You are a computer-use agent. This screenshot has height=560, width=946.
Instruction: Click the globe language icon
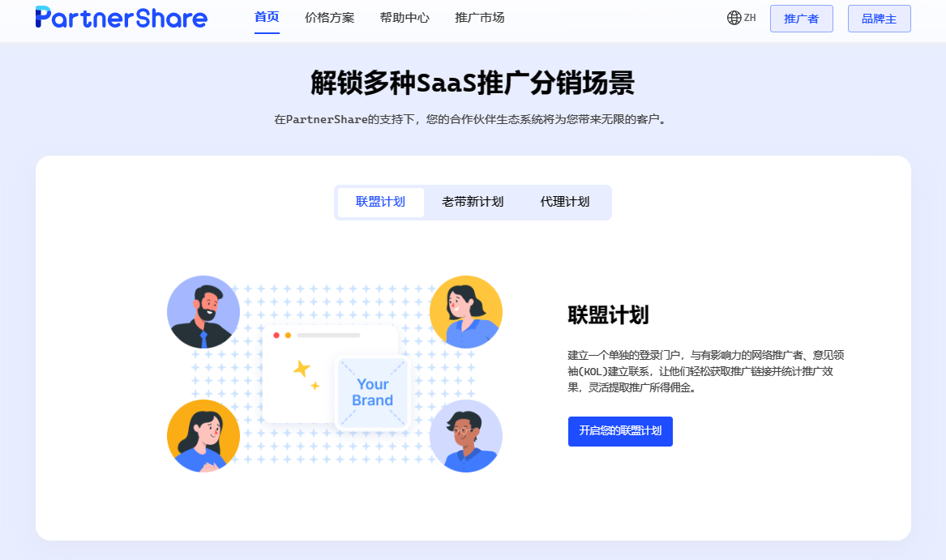[734, 18]
